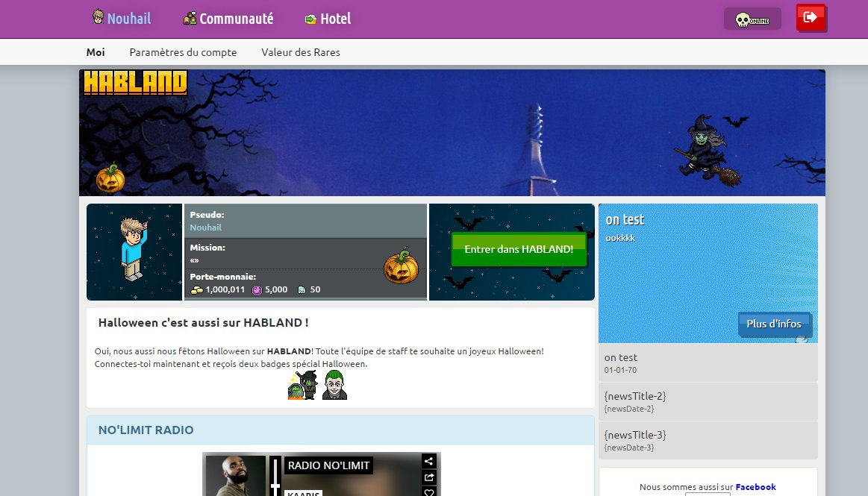
Task: Click the Entrer dans HABLAND button
Action: (x=519, y=249)
